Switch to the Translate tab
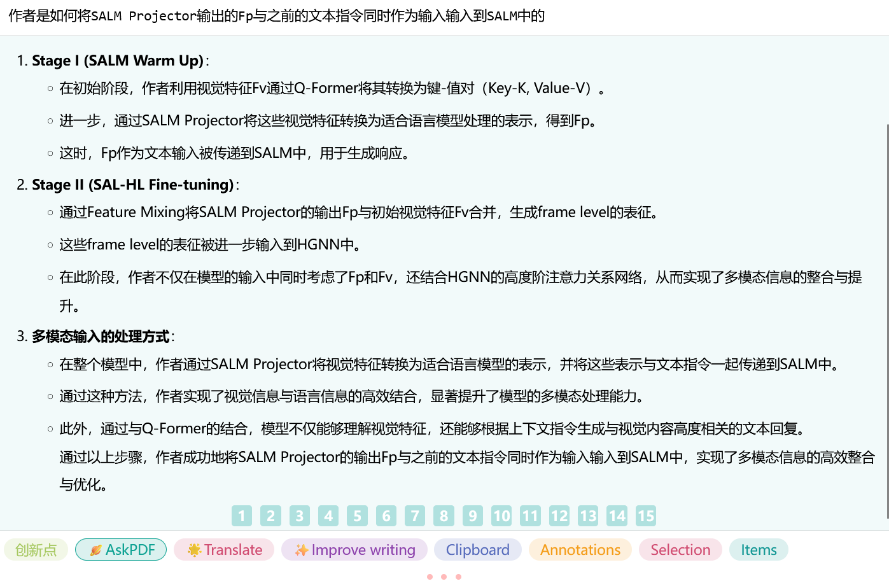Screen dimensions: 889x588 [x=224, y=550]
